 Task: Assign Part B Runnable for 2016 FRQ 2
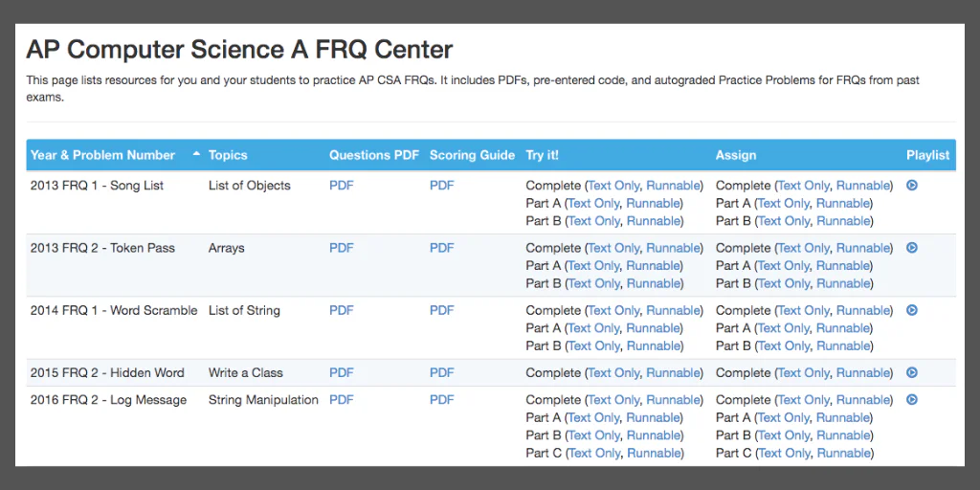(x=843, y=435)
